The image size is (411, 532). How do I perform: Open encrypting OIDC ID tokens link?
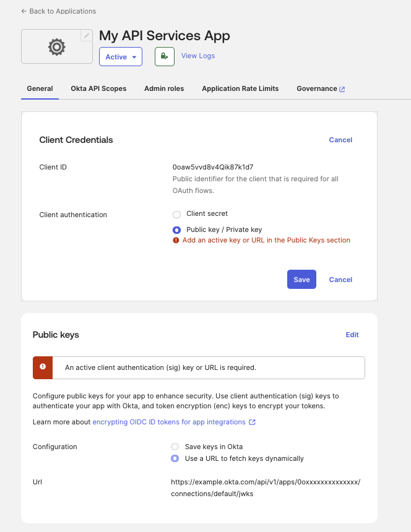click(x=169, y=422)
